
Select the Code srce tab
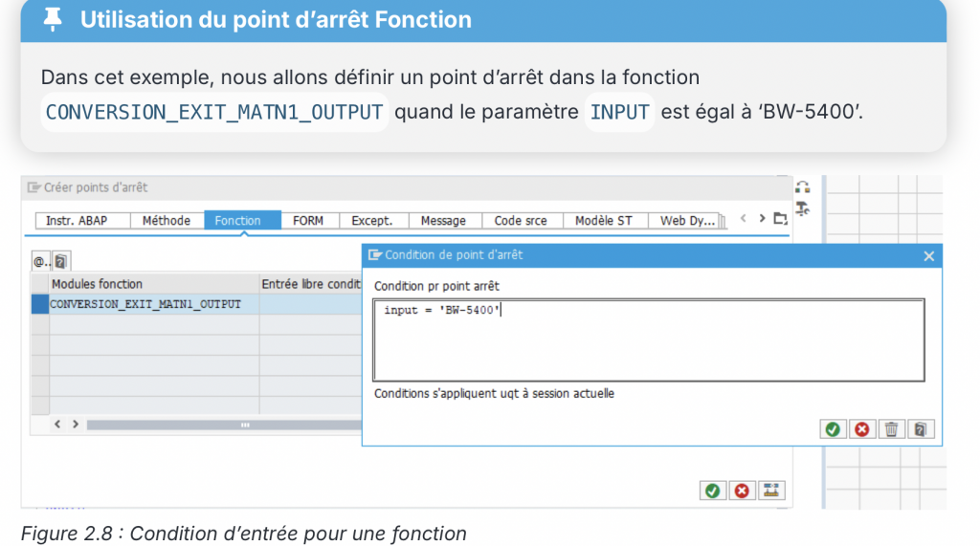click(521, 221)
